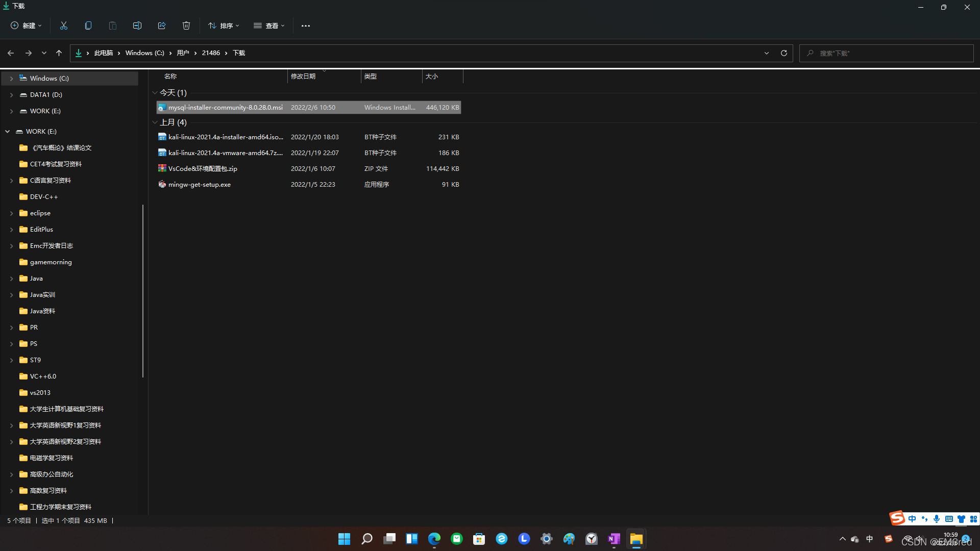Open Microsoft Edge from the taskbar
980x551 pixels.
tap(434, 539)
